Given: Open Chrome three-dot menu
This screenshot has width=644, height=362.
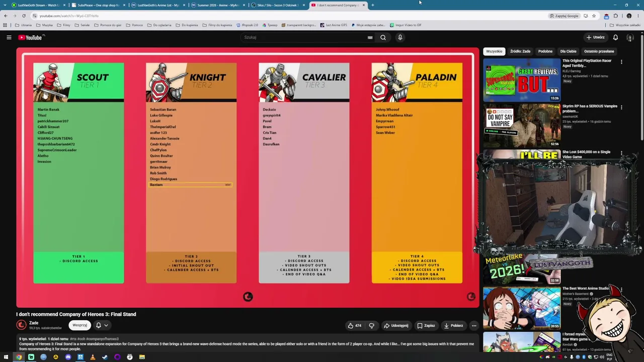Looking at the screenshot, I should 638,16.
